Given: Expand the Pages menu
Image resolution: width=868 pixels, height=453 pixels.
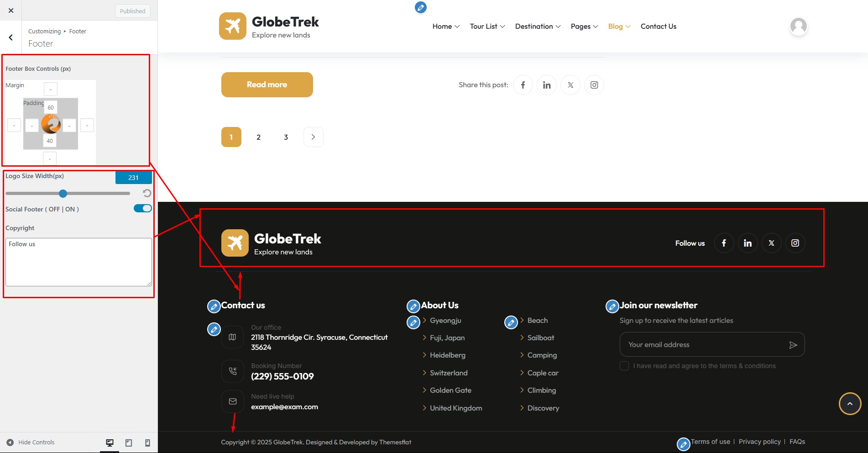Looking at the screenshot, I should (584, 26).
